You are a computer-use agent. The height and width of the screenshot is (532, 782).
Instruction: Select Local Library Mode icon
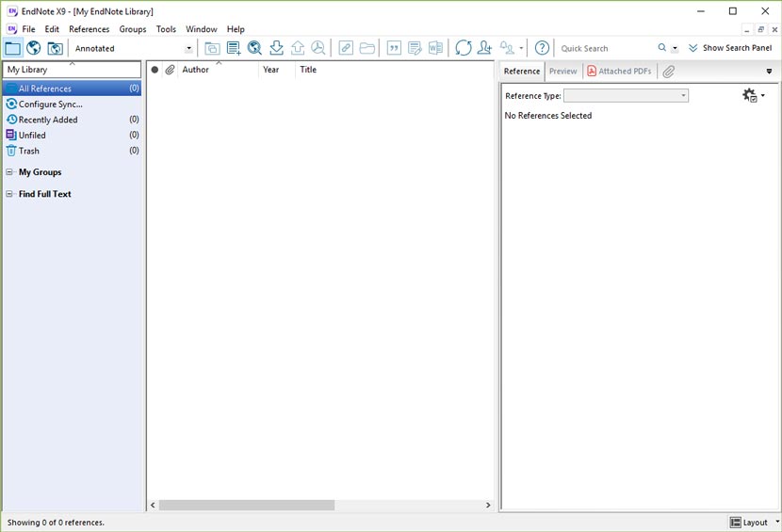(12, 48)
